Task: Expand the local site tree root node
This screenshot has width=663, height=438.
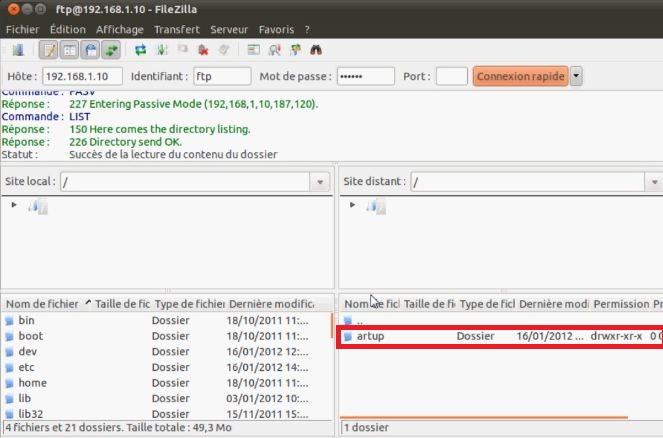Action: (x=14, y=205)
